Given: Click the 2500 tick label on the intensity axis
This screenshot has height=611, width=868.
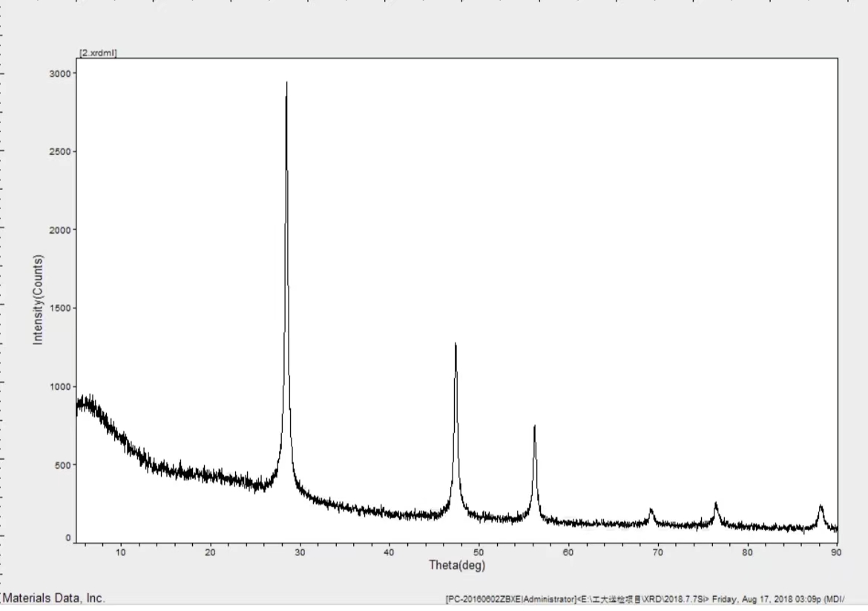Looking at the screenshot, I should [x=60, y=152].
